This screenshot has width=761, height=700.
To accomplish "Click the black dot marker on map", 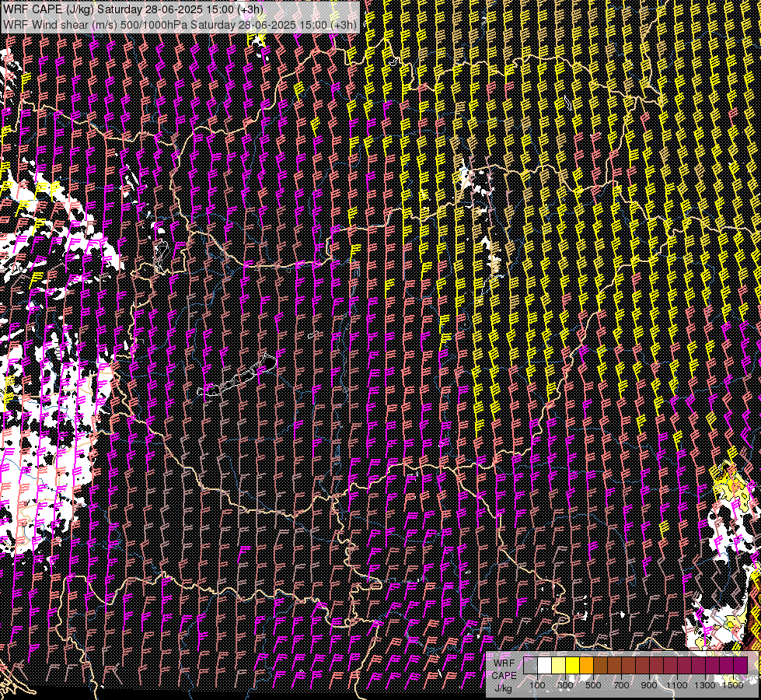I will coord(270,362).
